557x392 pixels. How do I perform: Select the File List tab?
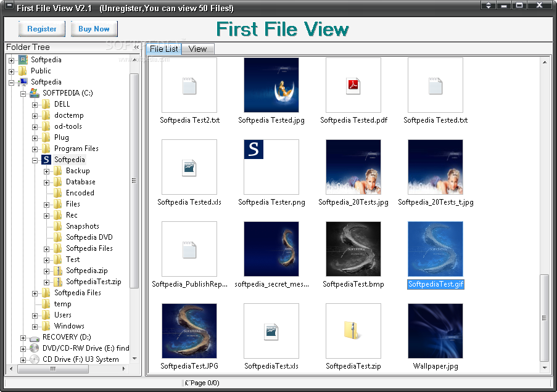coord(163,49)
